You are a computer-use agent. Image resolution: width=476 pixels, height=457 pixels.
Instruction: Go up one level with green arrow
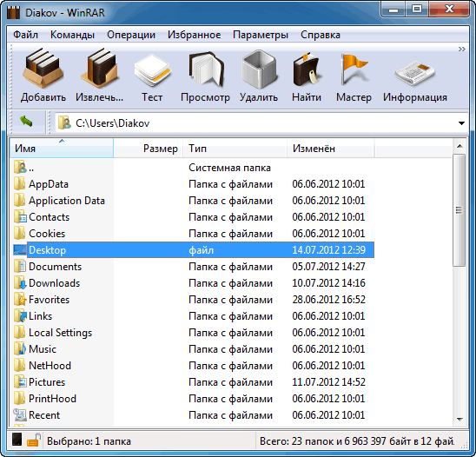pyautogui.click(x=26, y=122)
